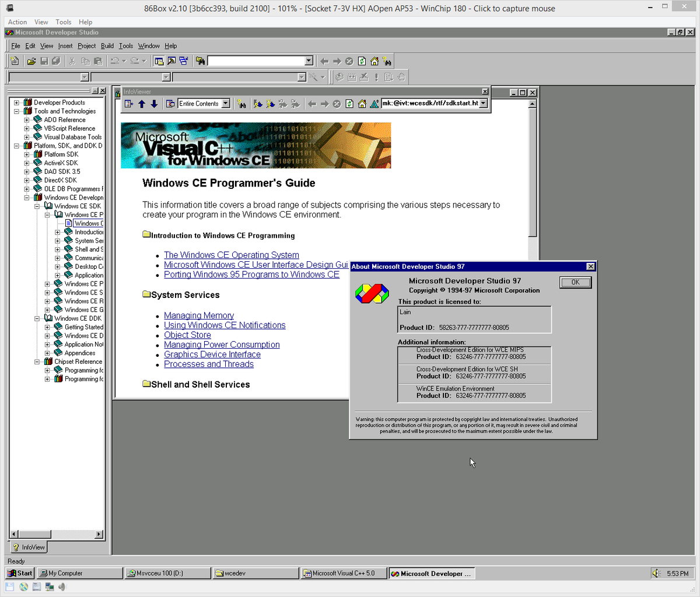Viewport: 700px width, 597px height.
Task: Open the Project menu
Action: point(87,46)
